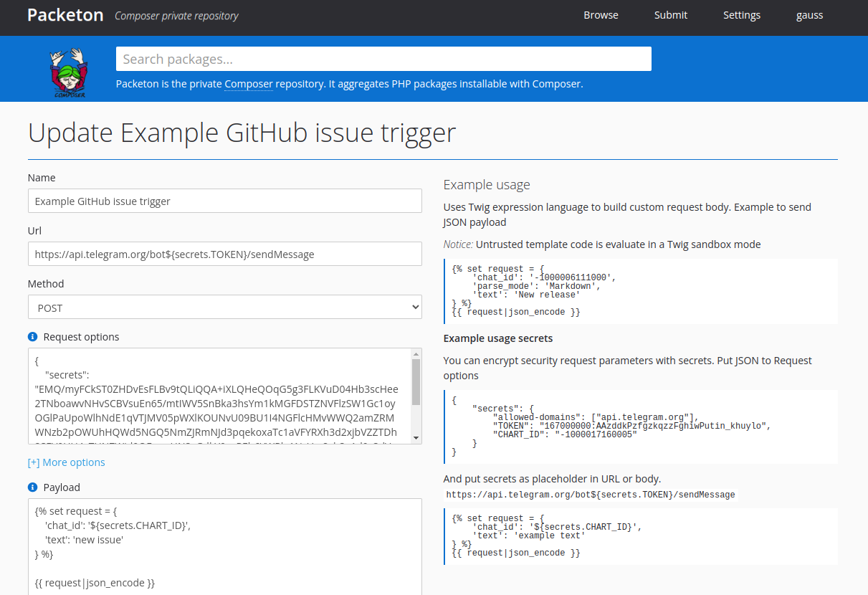
Task: Follow the Composer link in the banner
Action: point(249,84)
